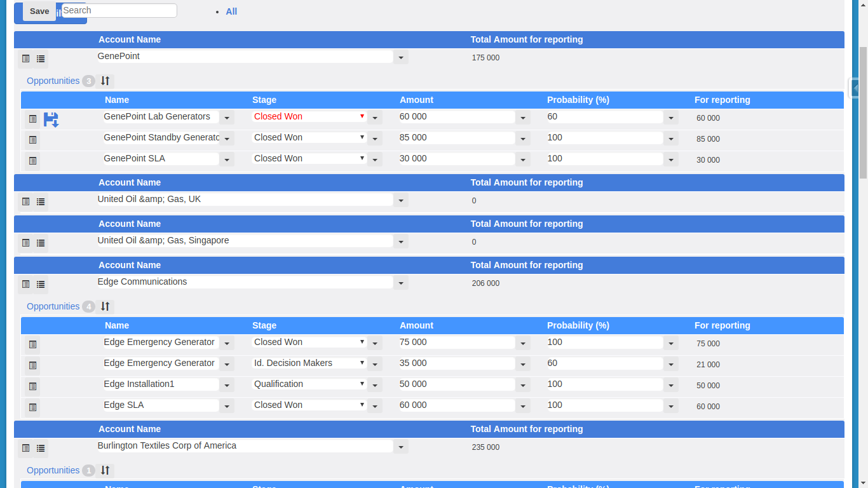Edit the 35 000 amount field
868x488 pixels.
456,363
